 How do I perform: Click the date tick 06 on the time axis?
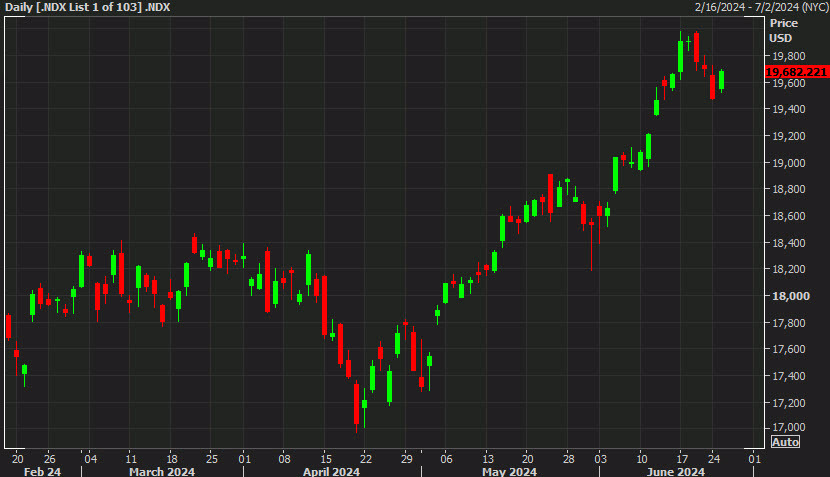pos(446,458)
